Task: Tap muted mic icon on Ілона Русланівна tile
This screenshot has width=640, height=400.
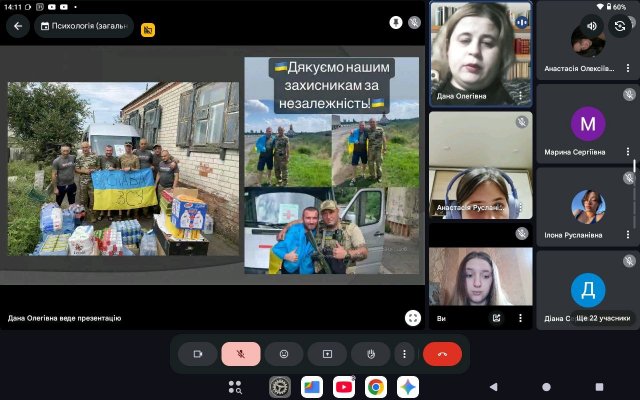Action: click(x=629, y=178)
